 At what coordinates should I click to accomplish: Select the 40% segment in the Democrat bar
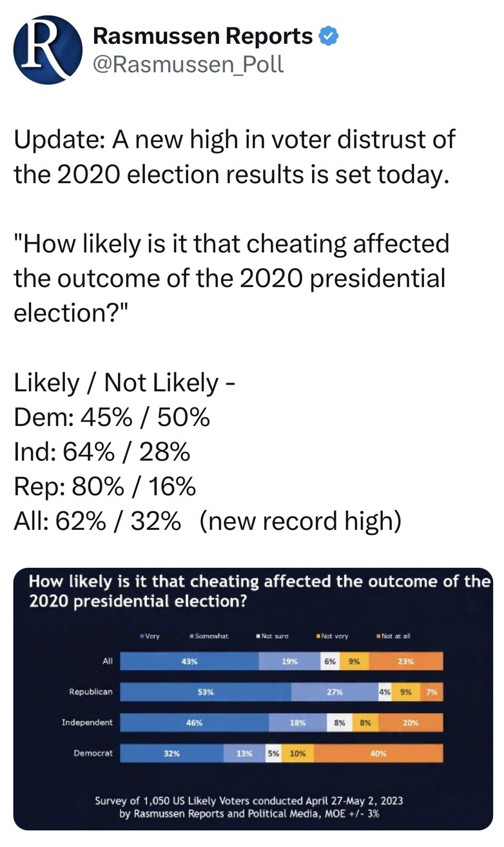point(378,753)
